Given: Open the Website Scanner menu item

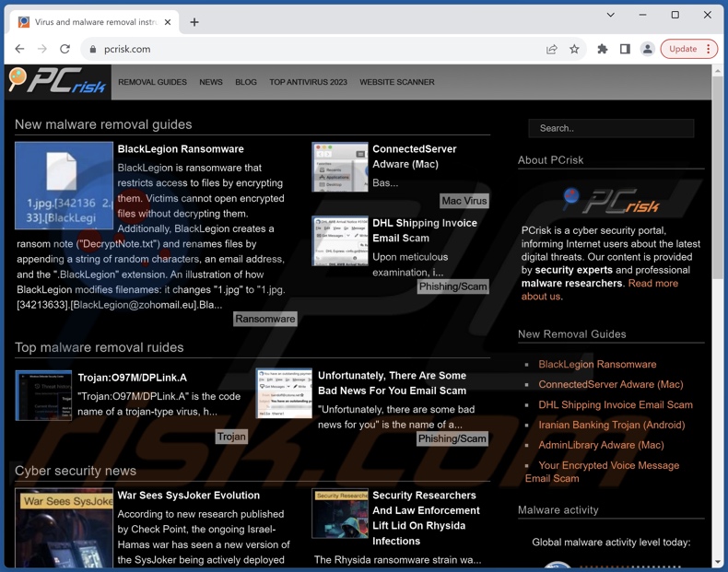Looking at the screenshot, I should coord(396,82).
